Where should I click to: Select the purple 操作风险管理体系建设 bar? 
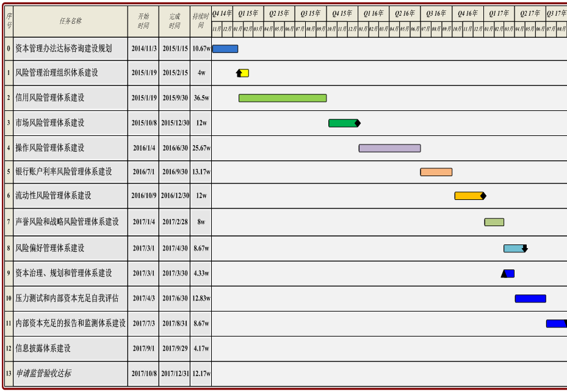[x=389, y=148]
